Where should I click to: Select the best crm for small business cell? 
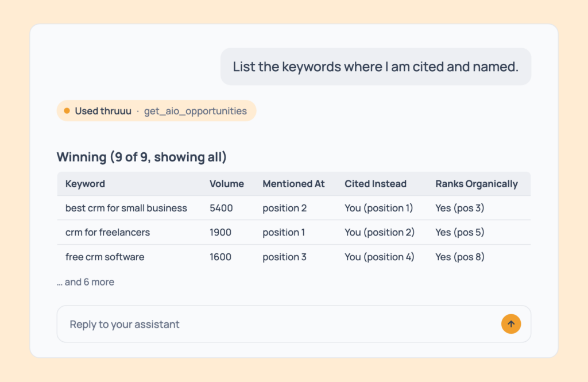pyautogui.click(x=126, y=208)
